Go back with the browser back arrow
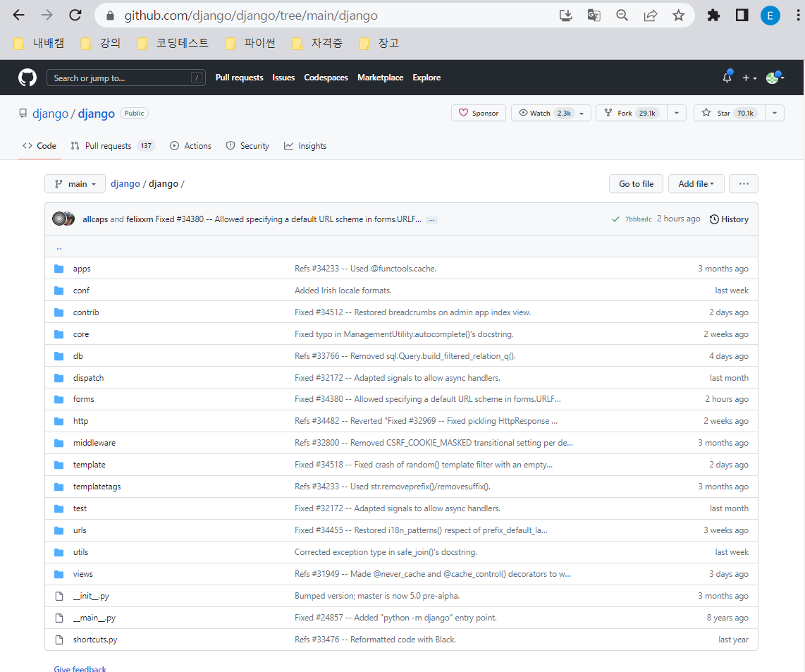Viewport: 805px width, 672px height. click(x=18, y=15)
